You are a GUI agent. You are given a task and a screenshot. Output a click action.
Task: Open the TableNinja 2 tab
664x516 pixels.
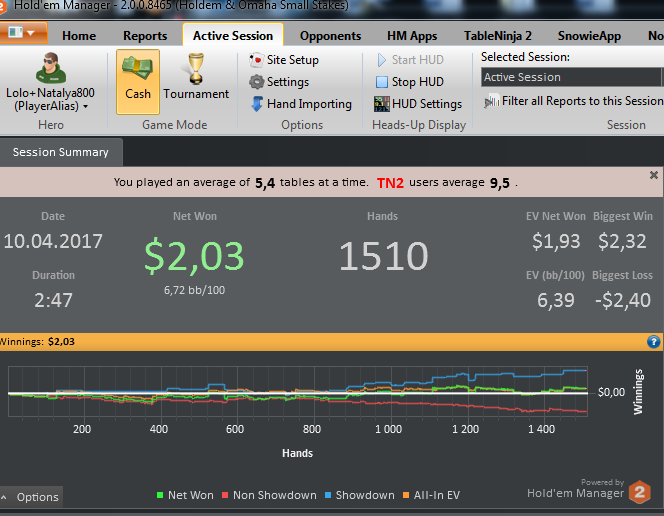pyautogui.click(x=498, y=36)
